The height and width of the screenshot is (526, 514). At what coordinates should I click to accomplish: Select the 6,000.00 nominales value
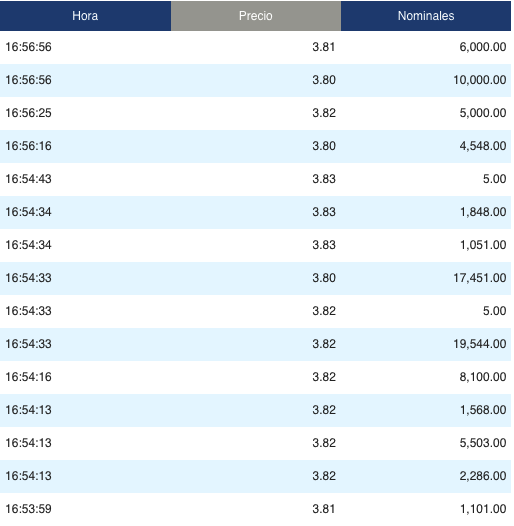click(483, 47)
